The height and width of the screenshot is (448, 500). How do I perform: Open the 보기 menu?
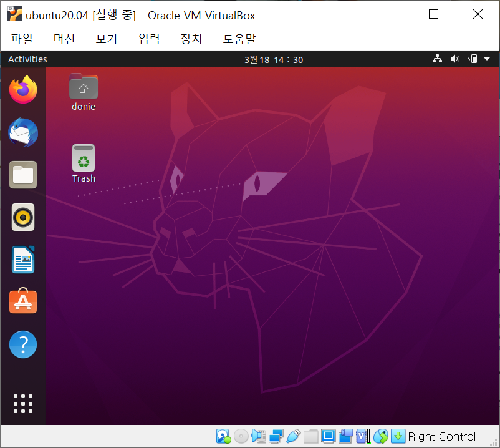107,39
